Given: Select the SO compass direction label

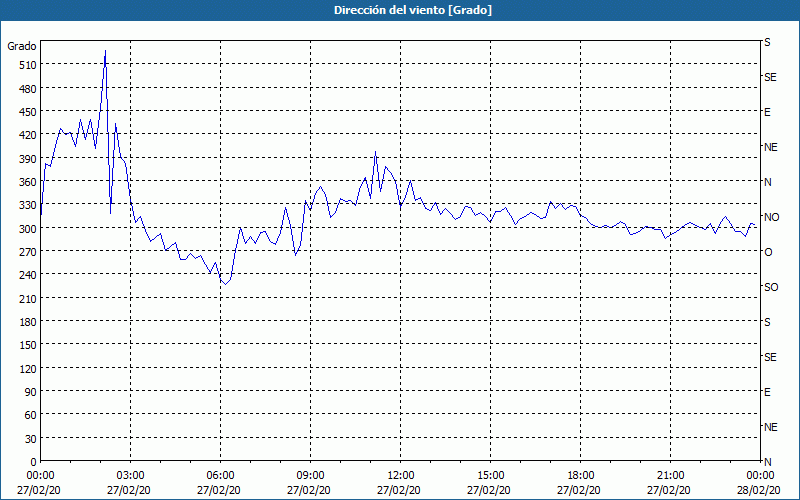Looking at the screenshot, I should tap(771, 287).
